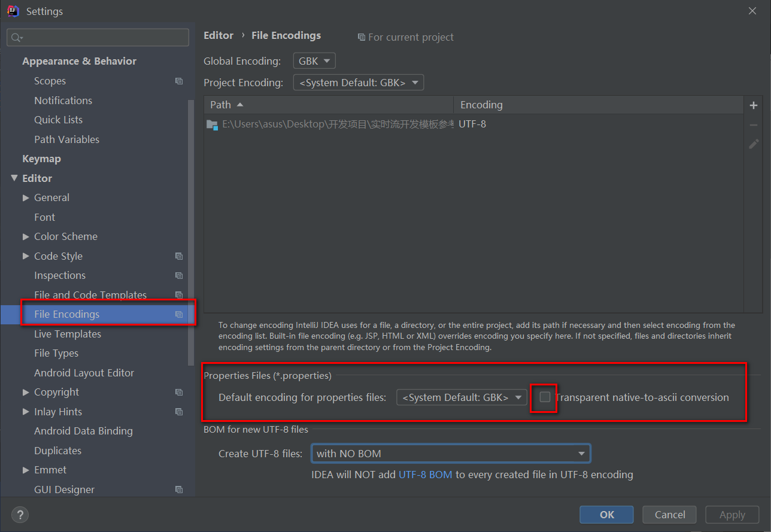
Task: Click the project-level icon beside Scopes
Action: tap(178, 81)
